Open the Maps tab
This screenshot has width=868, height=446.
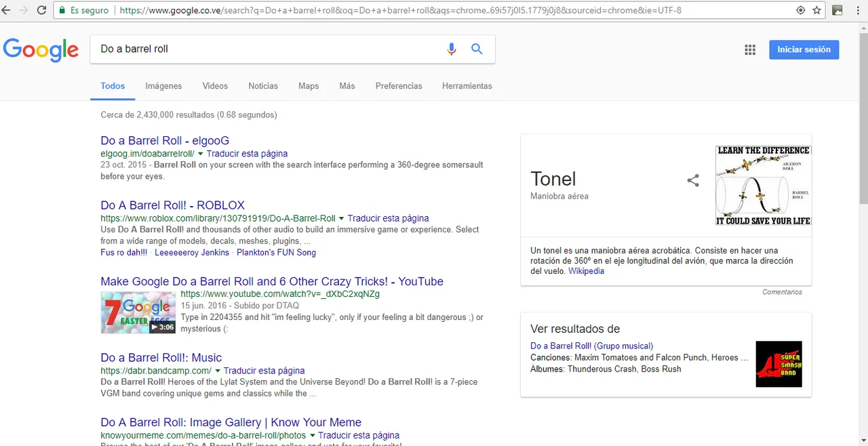(309, 86)
